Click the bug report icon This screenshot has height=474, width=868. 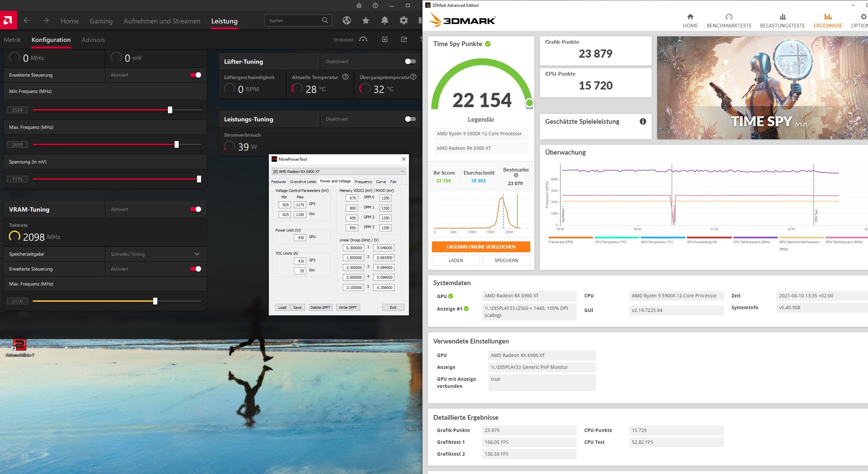pyautogui.click(x=359, y=5)
